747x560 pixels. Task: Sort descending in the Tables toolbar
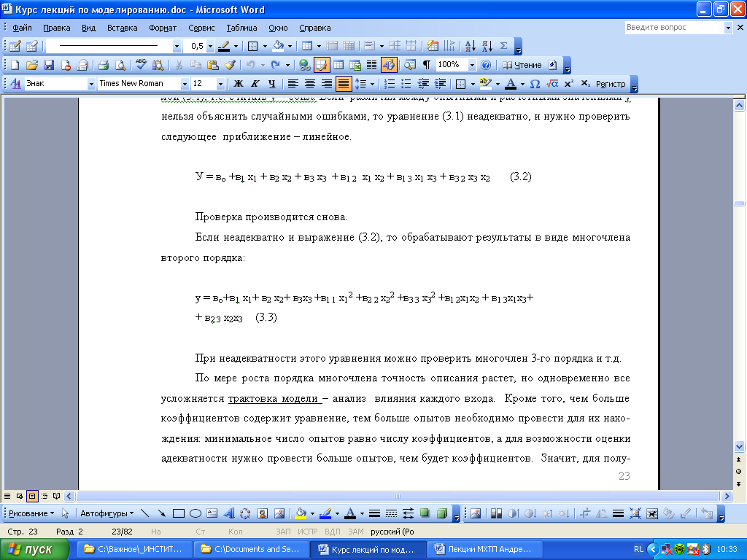(x=487, y=46)
